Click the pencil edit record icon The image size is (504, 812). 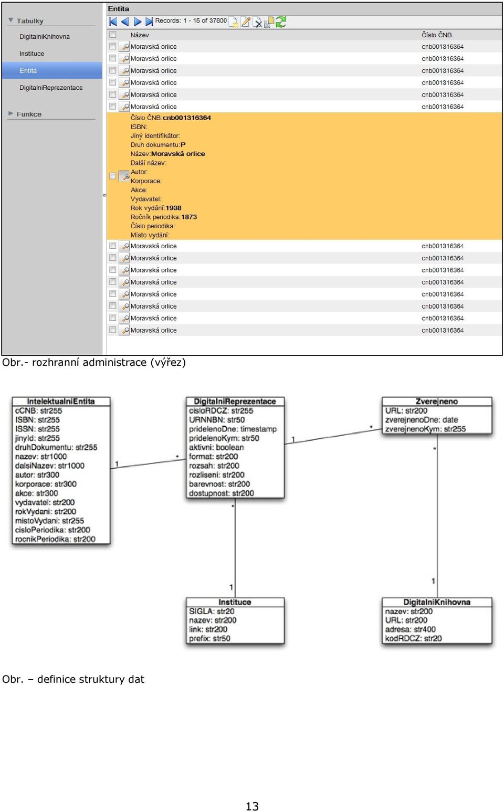(246, 22)
